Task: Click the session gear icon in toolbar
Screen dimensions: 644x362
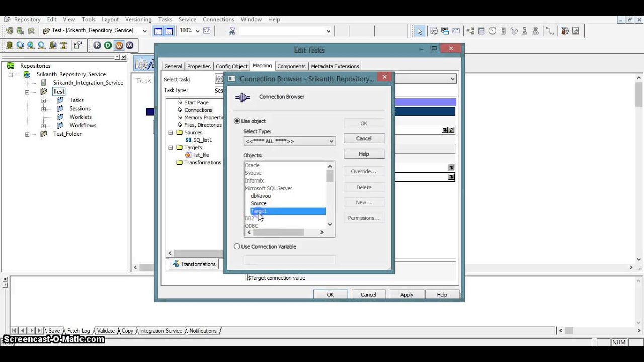Action: (434, 31)
